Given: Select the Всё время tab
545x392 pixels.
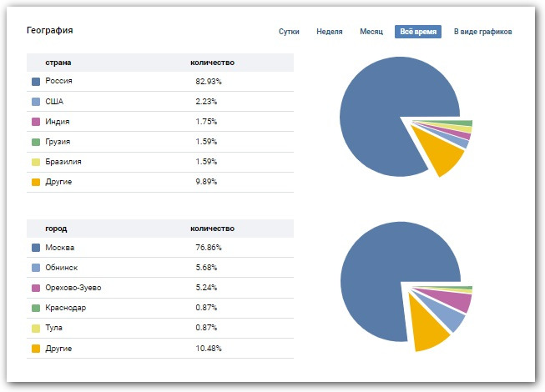Looking at the screenshot, I should 417,32.
